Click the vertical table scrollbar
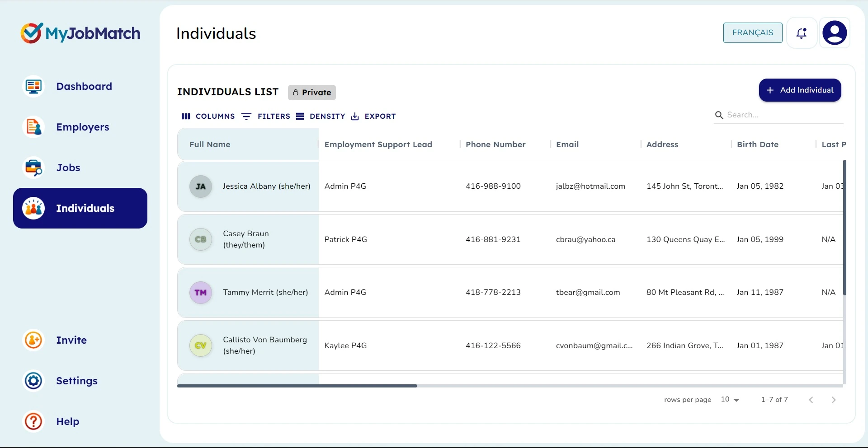 pos(844,227)
